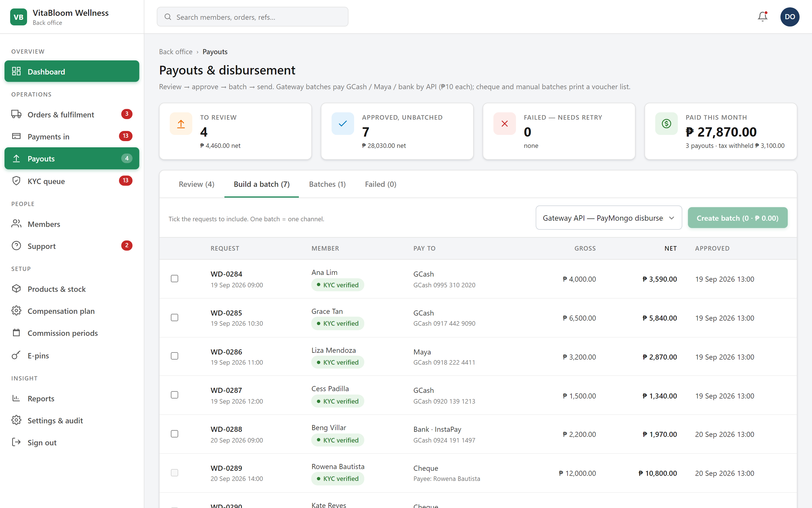The height and width of the screenshot is (508, 812).
Task: Open Payouts in the sidebar
Action: click(x=72, y=158)
